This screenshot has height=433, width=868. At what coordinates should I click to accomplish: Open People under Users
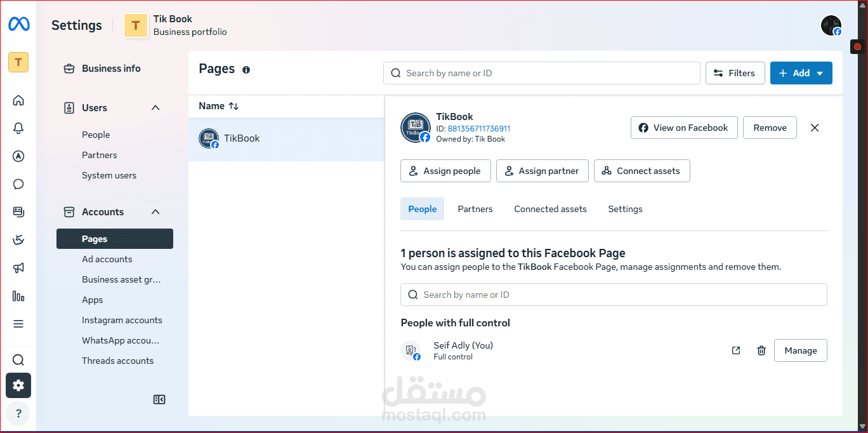[96, 135]
